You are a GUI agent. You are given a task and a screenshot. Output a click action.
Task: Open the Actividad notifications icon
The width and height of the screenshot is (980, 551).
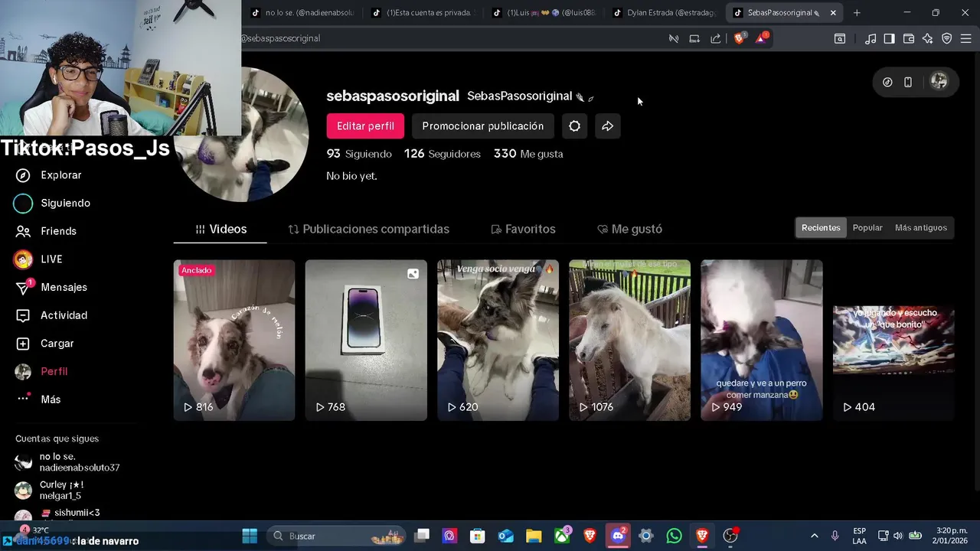click(x=23, y=315)
